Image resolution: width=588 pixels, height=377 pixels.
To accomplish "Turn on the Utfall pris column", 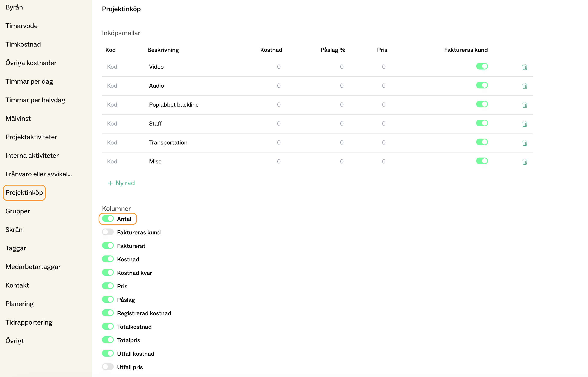I will pos(108,367).
